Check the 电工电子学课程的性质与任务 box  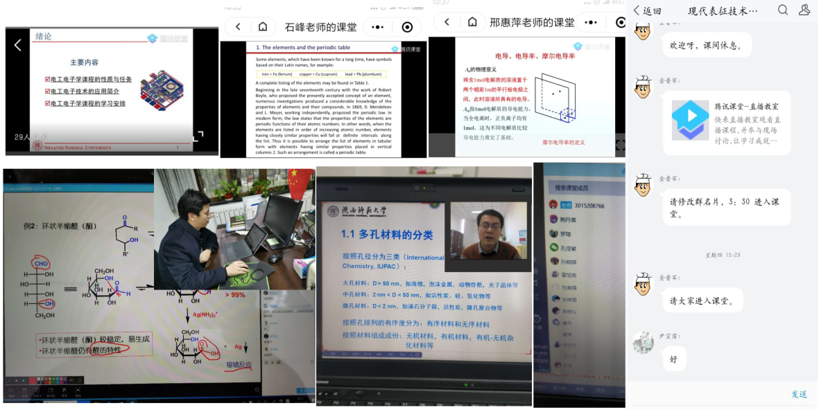[48, 79]
